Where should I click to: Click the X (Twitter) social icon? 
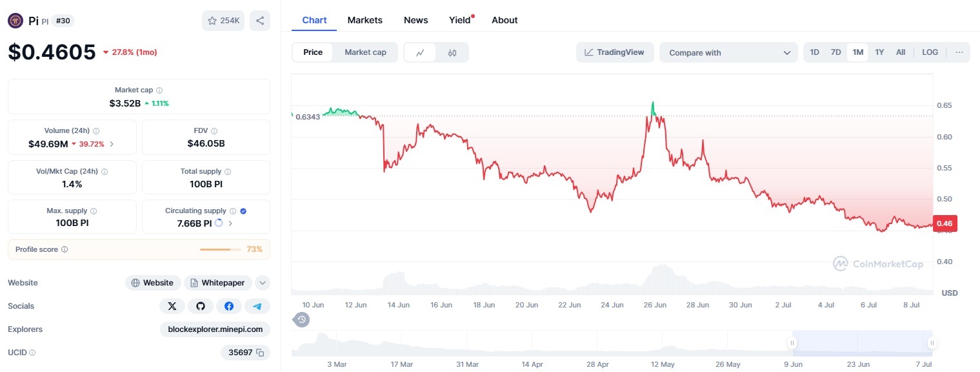[172, 305]
